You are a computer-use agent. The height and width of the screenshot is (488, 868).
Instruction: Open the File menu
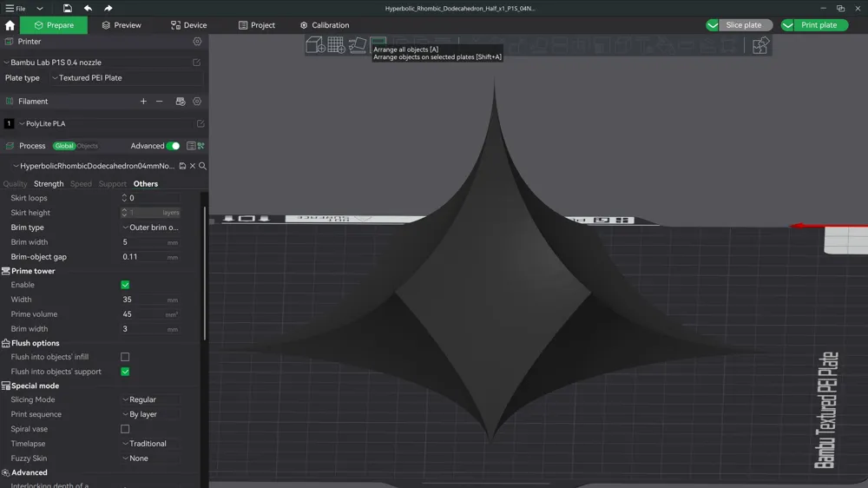click(x=16, y=9)
